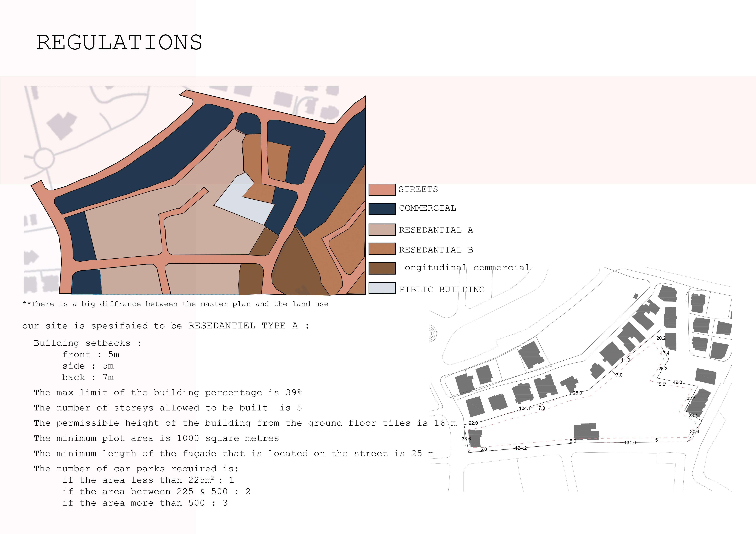Click the minimum plot area 1000 line
Image resolution: width=756 pixels, height=534 pixels.
click(156, 438)
